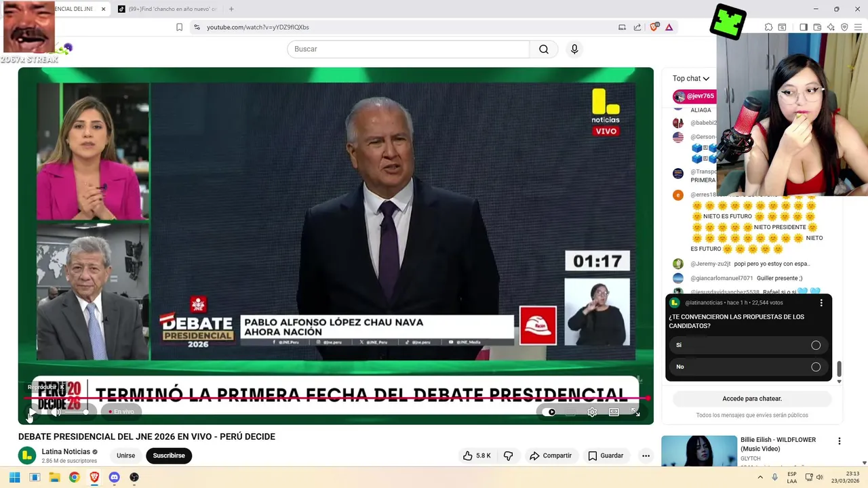Like the video with thumbs up
This screenshot has width=868, height=488.
click(x=477, y=455)
